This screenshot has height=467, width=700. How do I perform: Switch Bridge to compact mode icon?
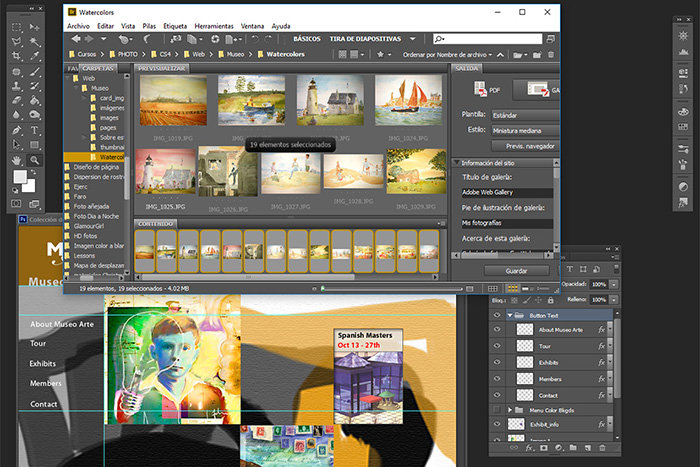550,39
